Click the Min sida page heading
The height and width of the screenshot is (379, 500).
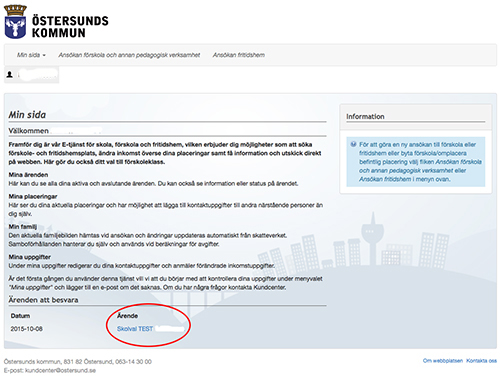27,115
